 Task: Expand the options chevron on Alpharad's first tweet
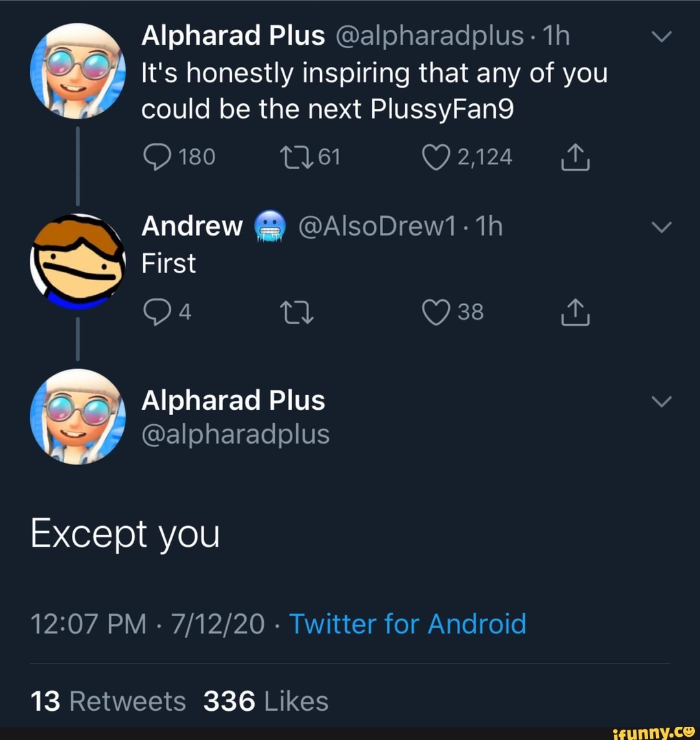(662, 36)
